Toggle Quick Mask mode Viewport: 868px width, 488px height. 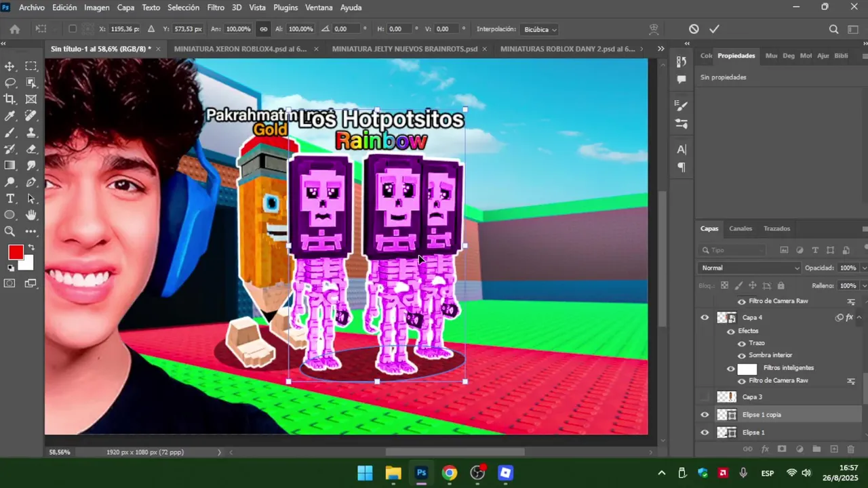[x=10, y=283]
